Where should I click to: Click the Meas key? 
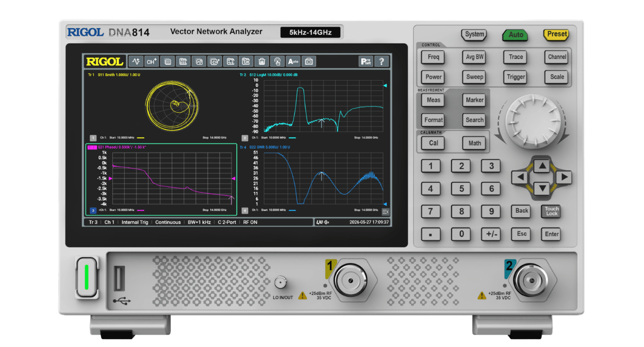click(433, 100)
